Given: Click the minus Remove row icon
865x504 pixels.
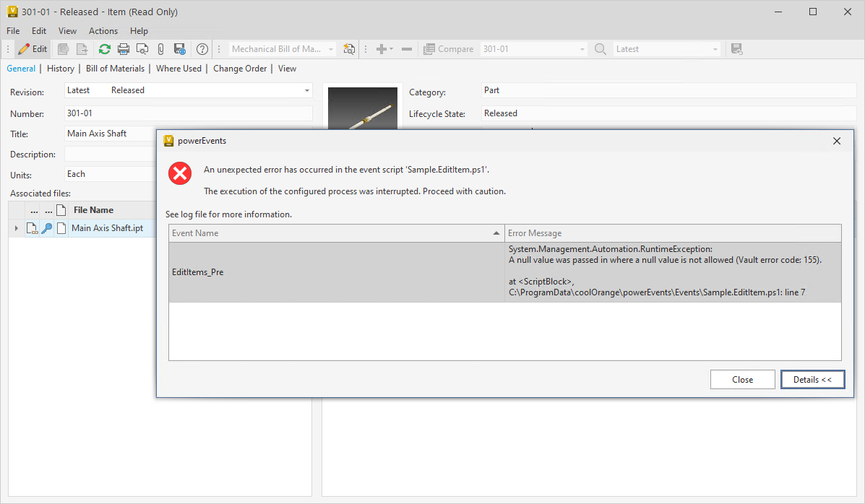Looking at the screenshot, I should coord(407,49).
